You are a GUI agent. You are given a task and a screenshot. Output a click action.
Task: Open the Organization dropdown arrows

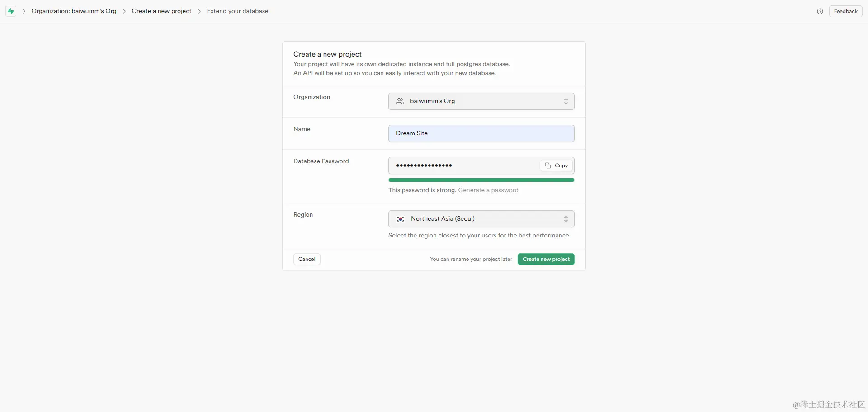tap(566, 101)
